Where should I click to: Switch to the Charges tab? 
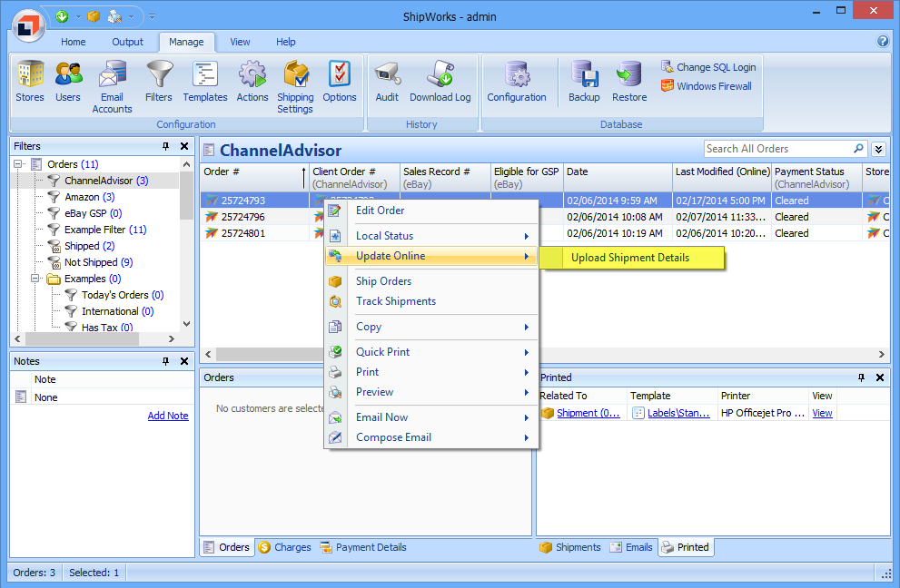coord(284,547)
